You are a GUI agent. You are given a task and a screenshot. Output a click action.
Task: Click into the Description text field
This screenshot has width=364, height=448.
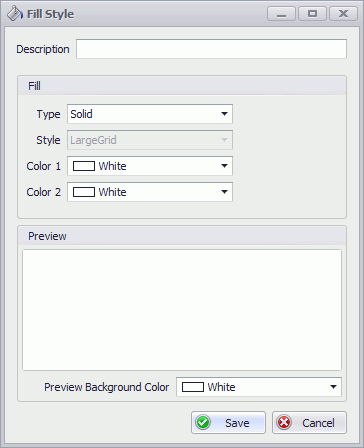[211, 49]
